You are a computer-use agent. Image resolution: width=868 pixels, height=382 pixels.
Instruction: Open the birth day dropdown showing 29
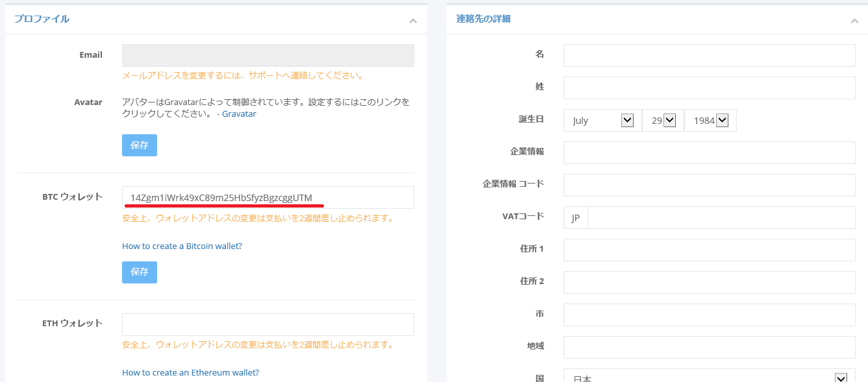[x=663, y=121]
